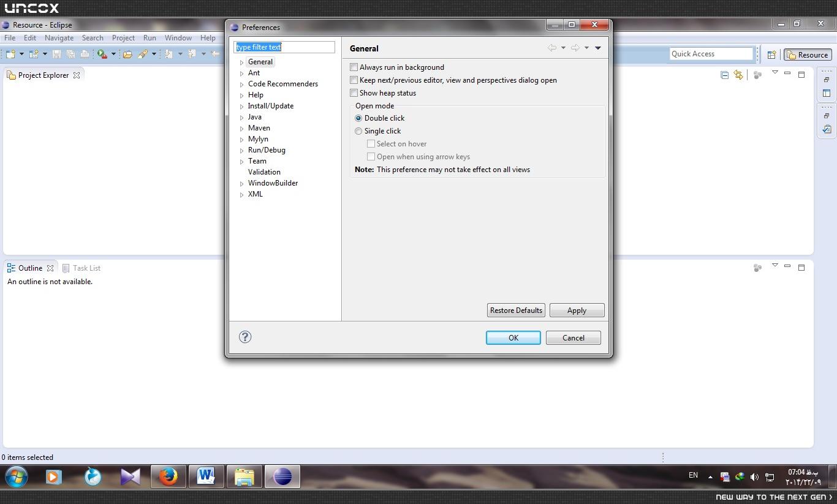
Task: Click the Resource perspective button
Action: pos(808,55)
